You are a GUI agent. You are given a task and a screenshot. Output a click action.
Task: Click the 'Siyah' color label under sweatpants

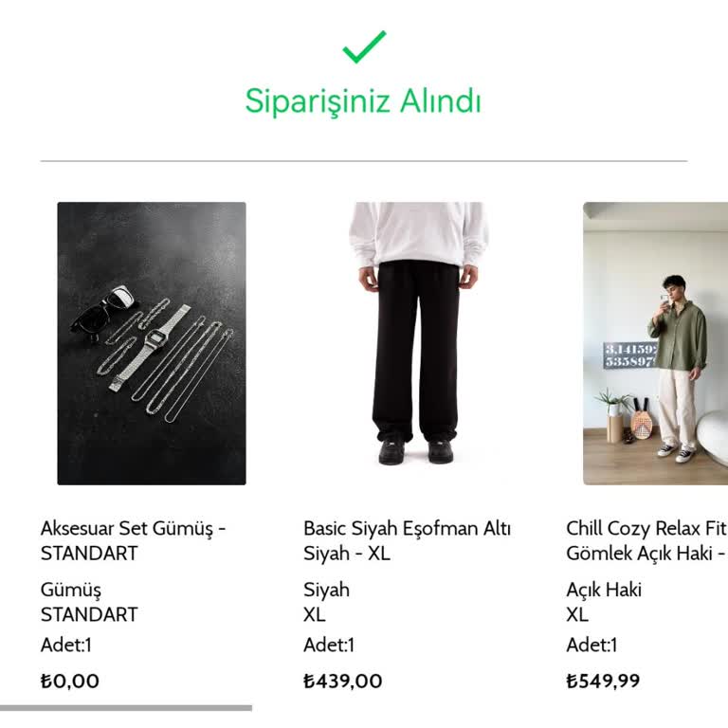[326, 590]
